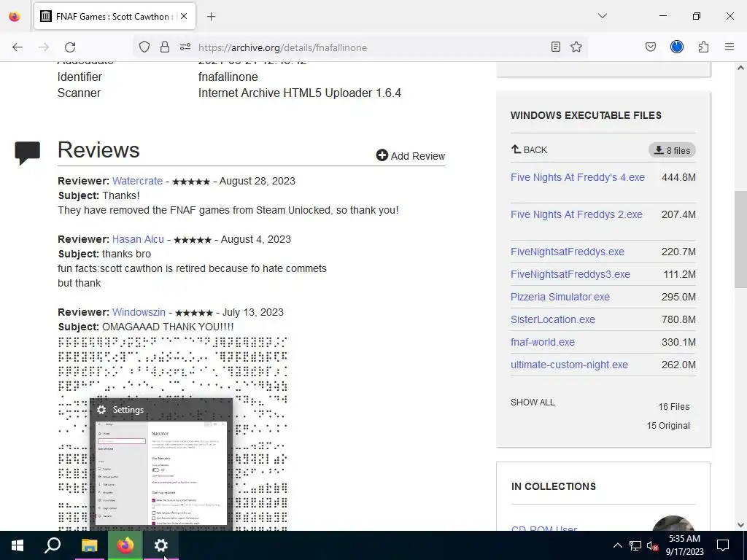Click the identifier value fnafallinone
747x560 pixels.
tap(228, 77)
